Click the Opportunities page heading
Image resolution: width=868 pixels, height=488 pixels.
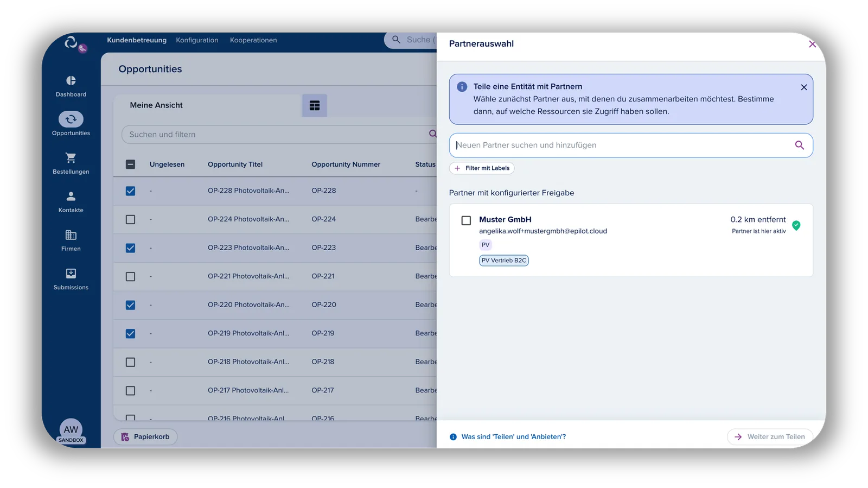tap(150, 69)
